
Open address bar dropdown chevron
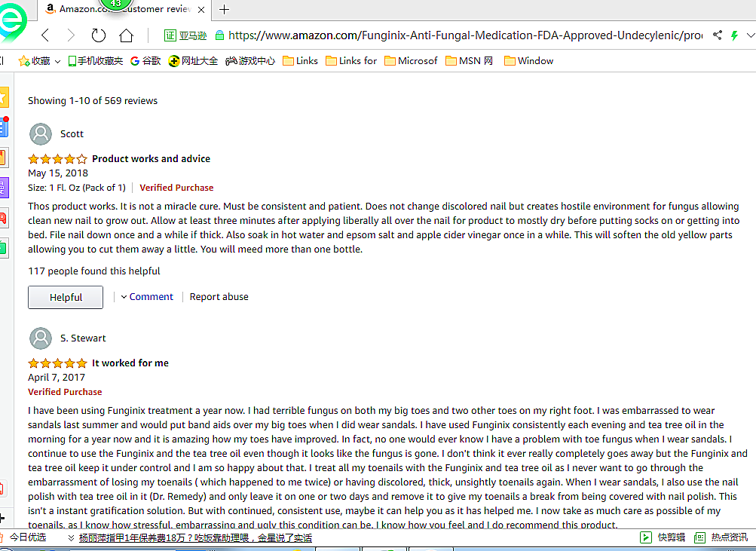coord(749,35)
